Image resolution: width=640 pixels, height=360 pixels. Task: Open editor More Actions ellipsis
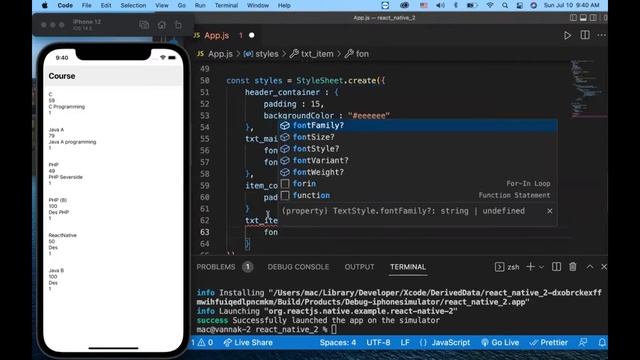point(602,36)
